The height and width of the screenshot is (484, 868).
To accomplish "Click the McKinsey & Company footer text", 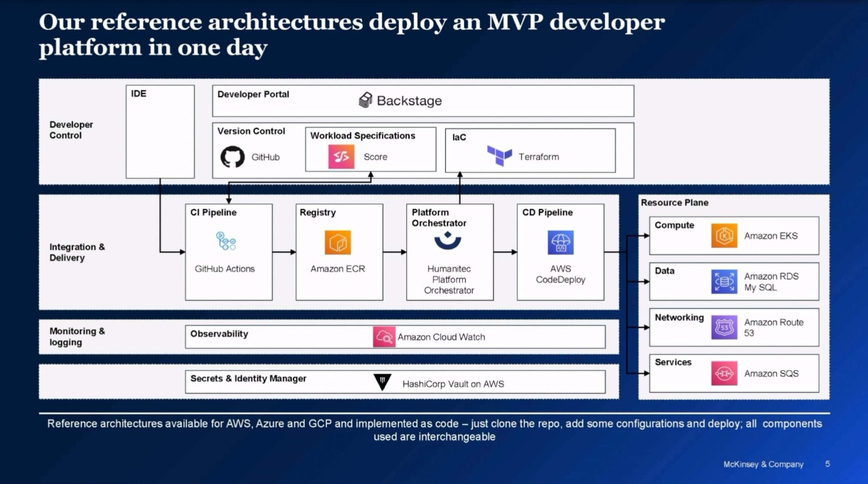I will point(763,464).
